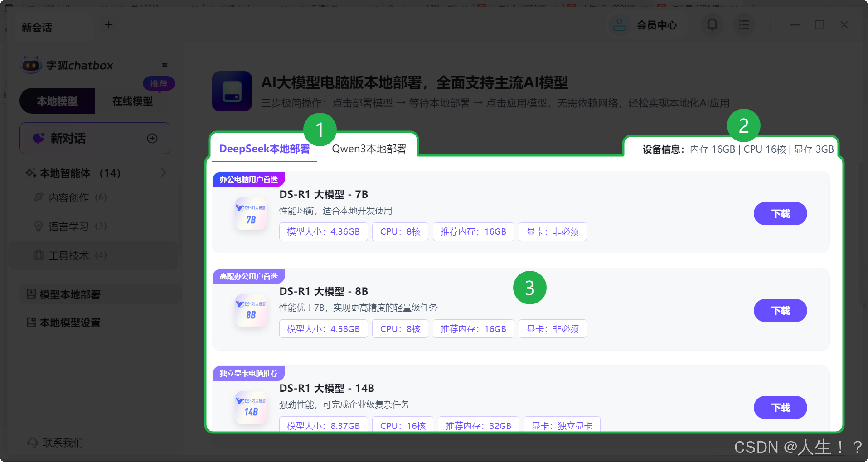The image size is (868, 462).
Task: Click 14B tag CPU：16核
Action: tap(402, 425)
